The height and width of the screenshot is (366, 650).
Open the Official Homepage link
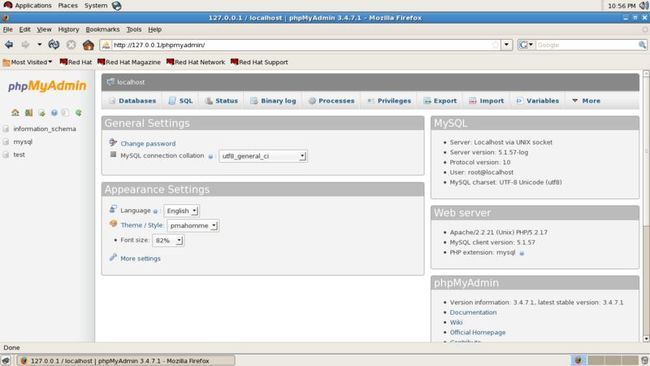(x=478, y=332)
